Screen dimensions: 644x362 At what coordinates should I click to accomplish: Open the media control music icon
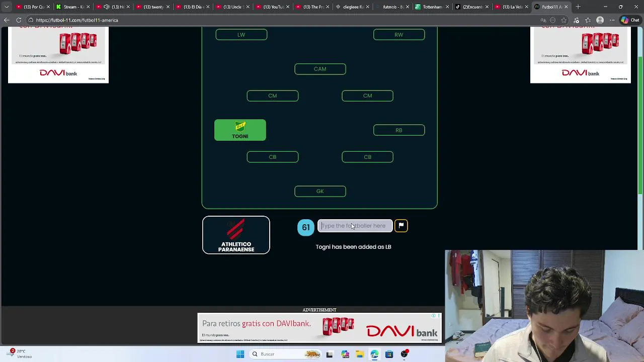pyautogui.click(x=577, y=20)
